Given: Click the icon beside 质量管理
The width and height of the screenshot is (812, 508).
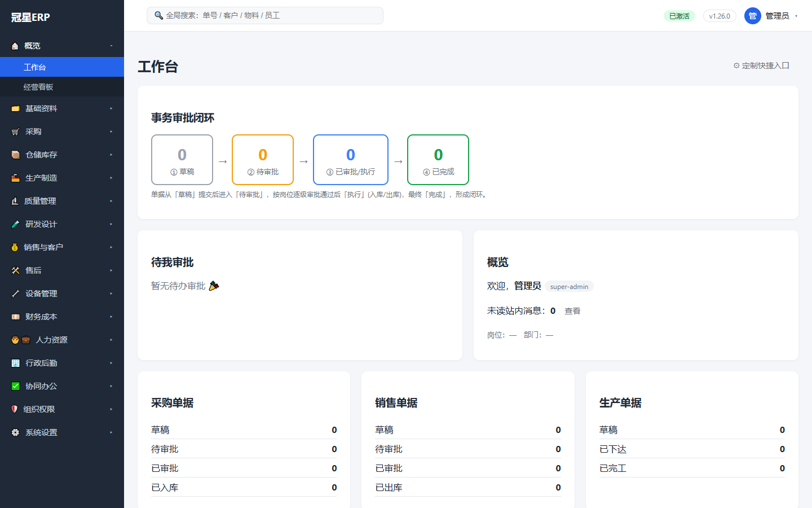Looking at the screenshot, I should point(15,201).
